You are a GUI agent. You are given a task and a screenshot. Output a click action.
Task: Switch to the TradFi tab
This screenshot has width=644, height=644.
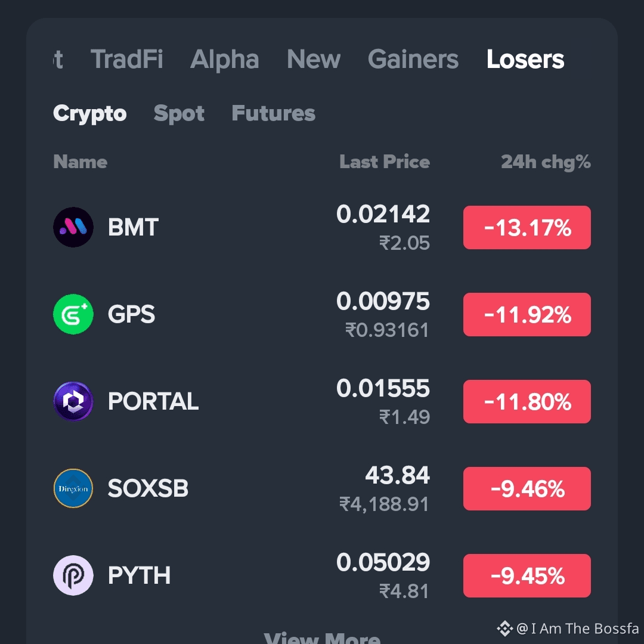click(x=126, y=59)
